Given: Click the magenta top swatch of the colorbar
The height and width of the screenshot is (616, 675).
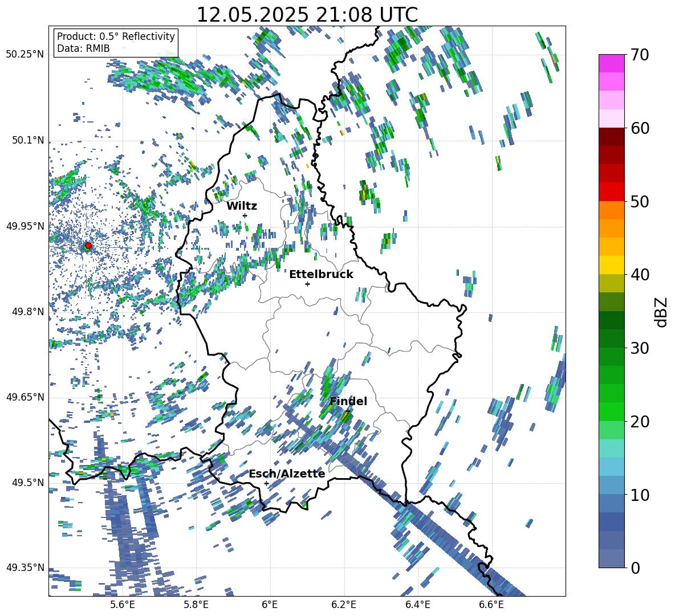Looking at the screenshot, I should point(612,63).
